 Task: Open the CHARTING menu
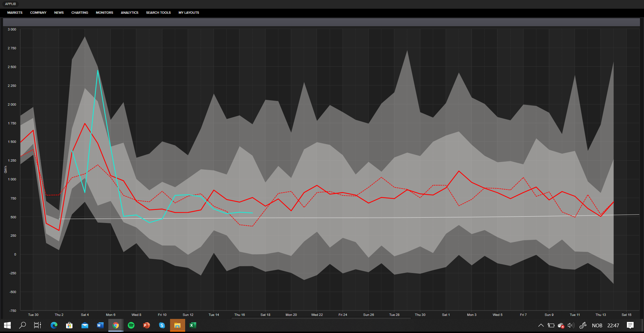(x=80, y=13)
